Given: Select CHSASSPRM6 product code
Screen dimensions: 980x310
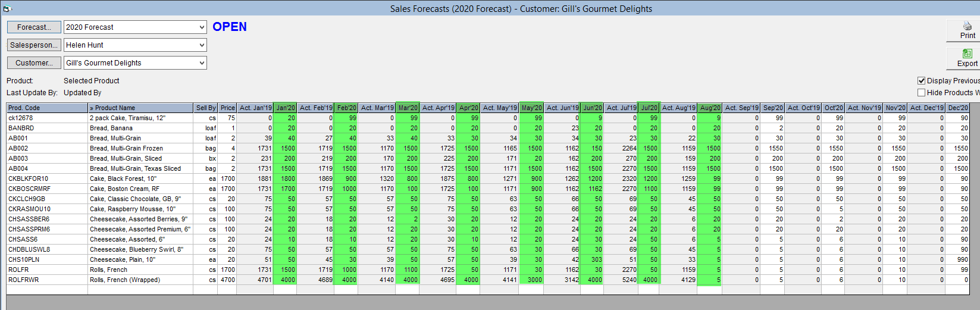Looking at the screenshot, I should pyautogui.click(x=47, y=229).
